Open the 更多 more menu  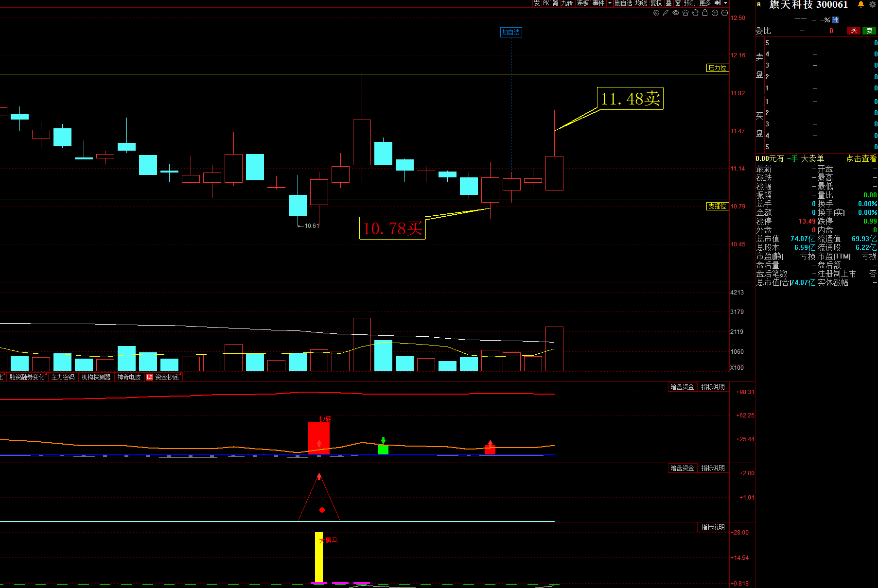(x=705, y=3)
